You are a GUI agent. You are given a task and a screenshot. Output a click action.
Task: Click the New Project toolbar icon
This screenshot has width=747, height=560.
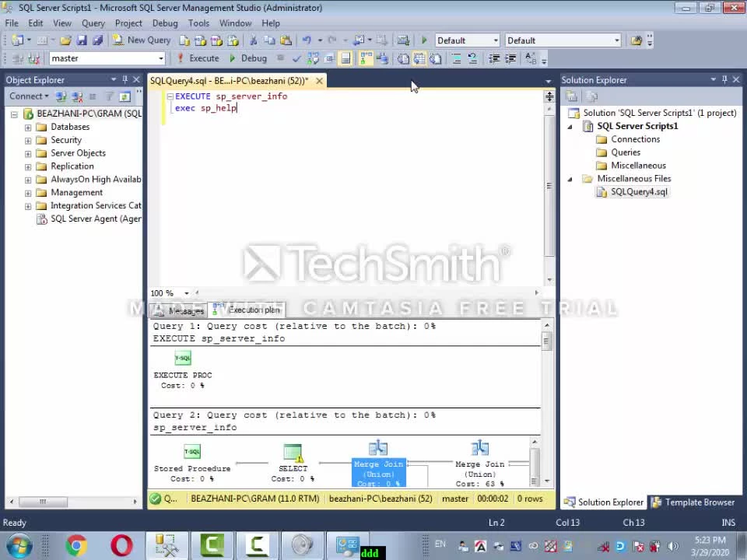[17, 40]
